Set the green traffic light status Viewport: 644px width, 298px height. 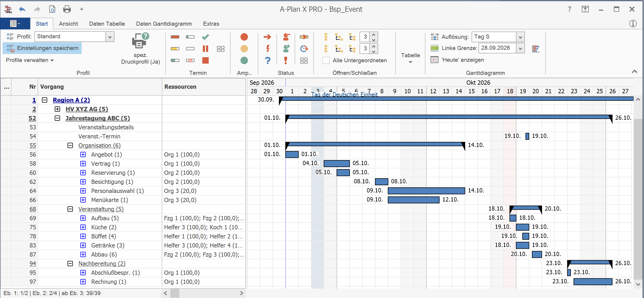tap(244, 60)
